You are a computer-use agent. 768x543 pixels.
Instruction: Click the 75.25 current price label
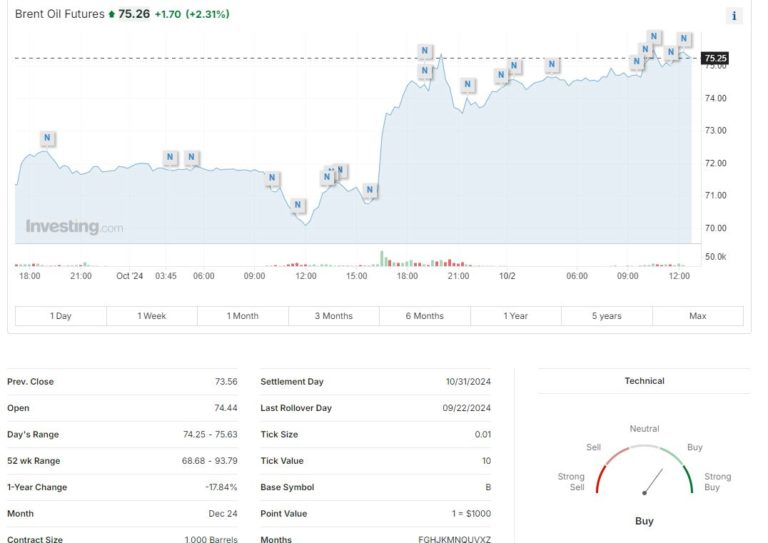pyautogui.click(x=715, y=58)
